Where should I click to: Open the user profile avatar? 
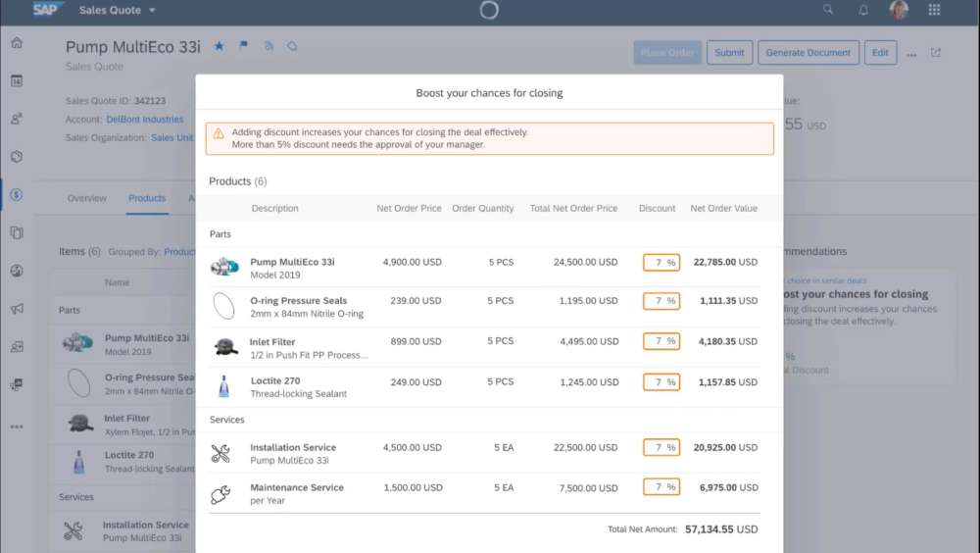click(x=899, y=10)
